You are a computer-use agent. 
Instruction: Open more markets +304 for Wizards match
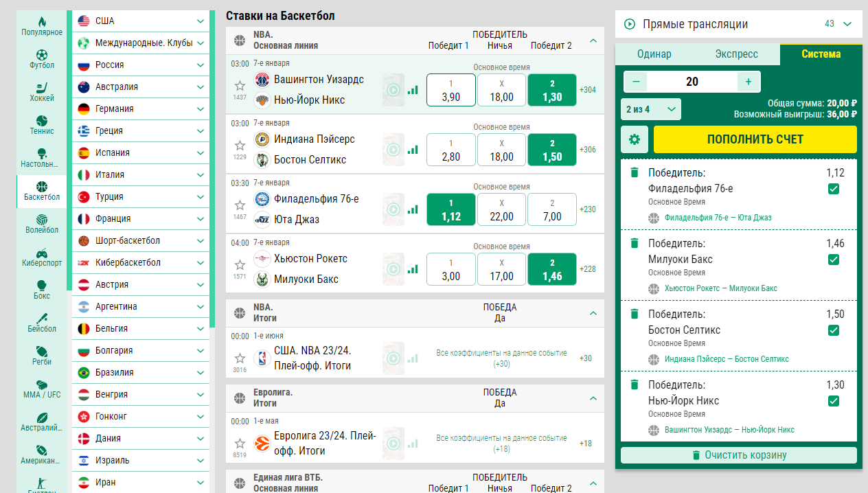click(588, 90)
